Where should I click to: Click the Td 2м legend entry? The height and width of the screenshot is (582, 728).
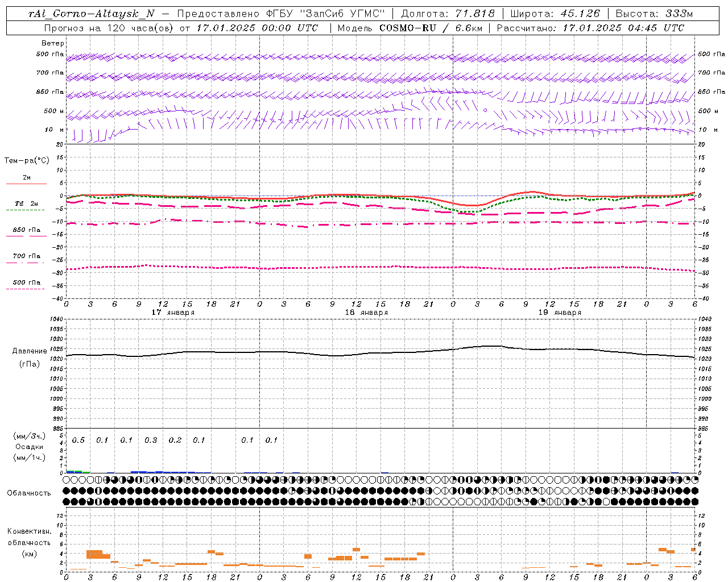[26, 203]
